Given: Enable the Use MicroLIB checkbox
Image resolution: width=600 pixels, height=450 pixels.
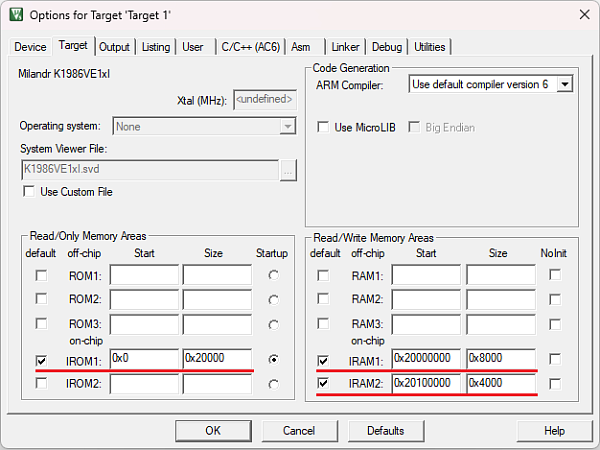Looking at the screenshot, I should click(x=323, y=127).
